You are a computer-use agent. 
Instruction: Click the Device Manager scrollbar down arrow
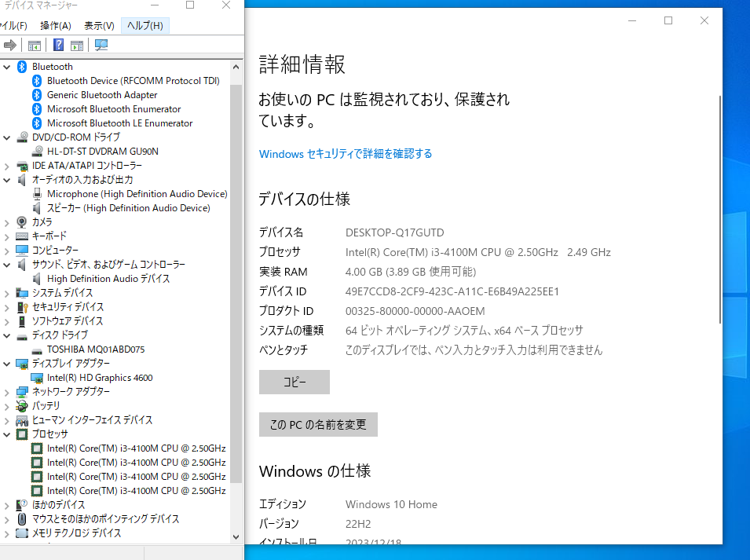point(236,537)
